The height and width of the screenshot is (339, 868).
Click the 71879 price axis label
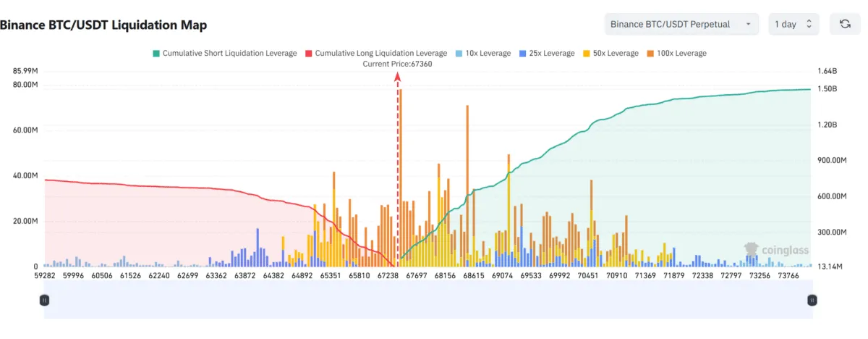[x=674, y=275]
